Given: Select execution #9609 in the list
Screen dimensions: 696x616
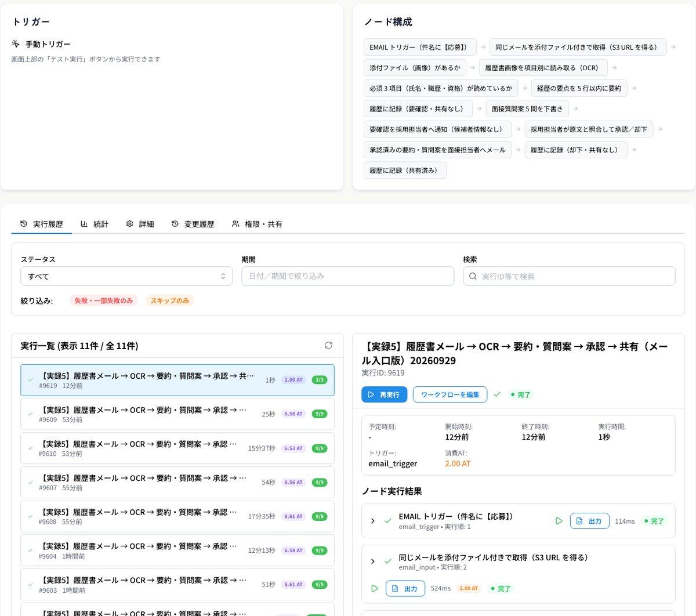Looking at the screenshot, I should pyautogui.click(x=177, y=414).
